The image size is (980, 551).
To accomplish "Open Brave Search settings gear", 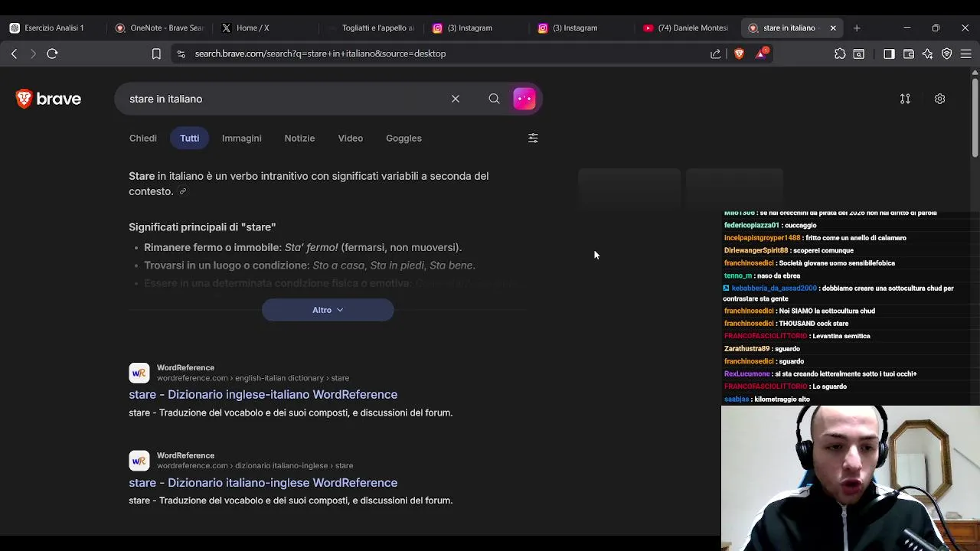I will pyautogui.click(x=939, y=99).
